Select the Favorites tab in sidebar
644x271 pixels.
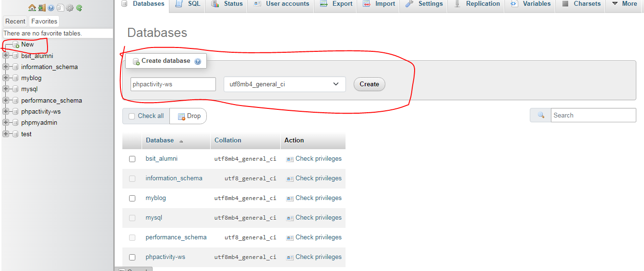coord(44,22)
